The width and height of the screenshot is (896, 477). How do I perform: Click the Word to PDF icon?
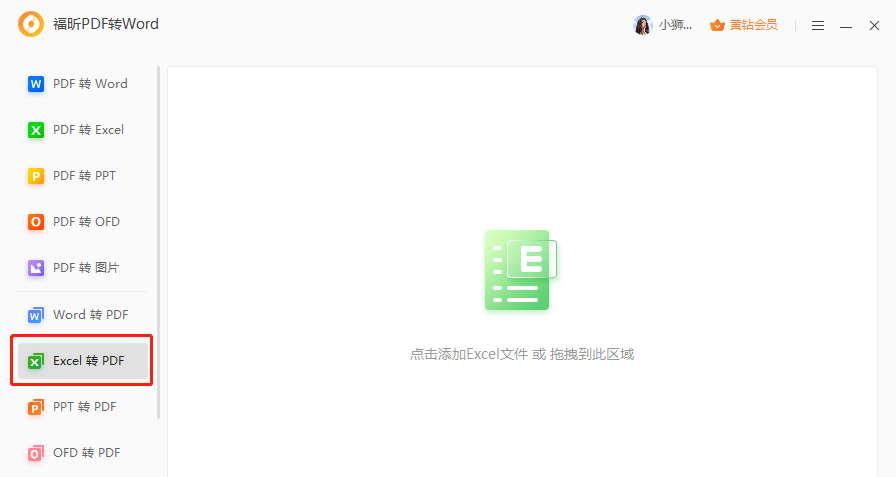(35, 315)
